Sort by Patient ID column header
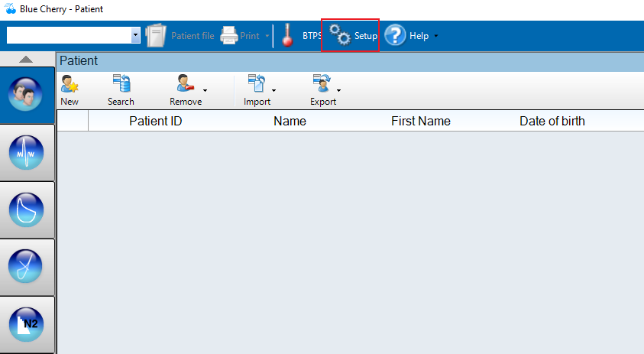644x354 pixels. tap(156, 121)
